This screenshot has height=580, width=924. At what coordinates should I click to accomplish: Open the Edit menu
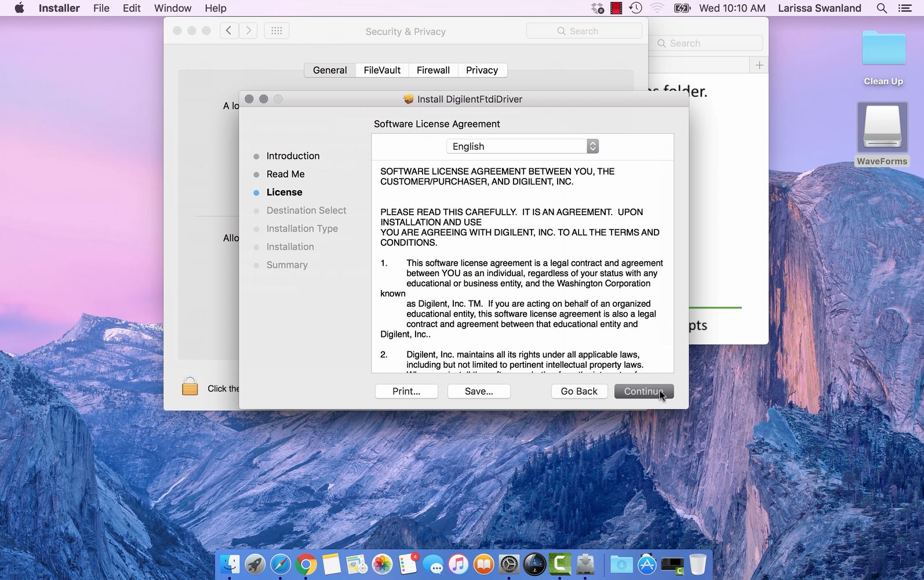(132, 8)
